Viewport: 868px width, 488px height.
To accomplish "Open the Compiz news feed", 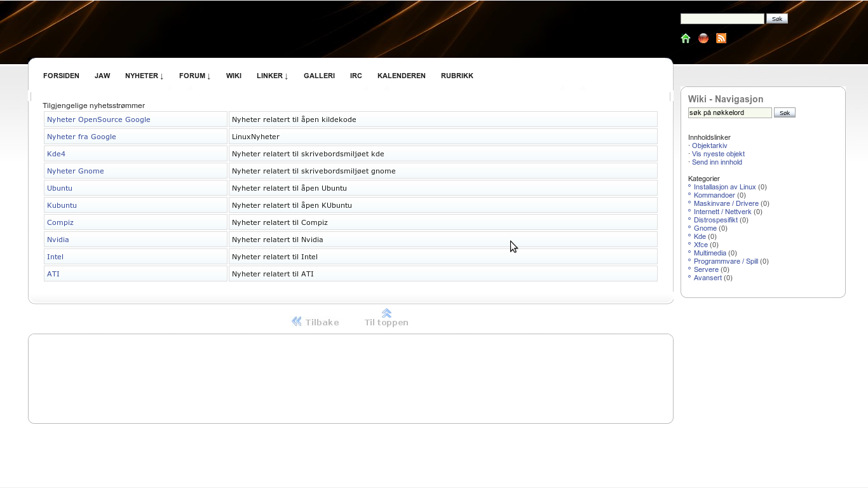I will point(60,222).
